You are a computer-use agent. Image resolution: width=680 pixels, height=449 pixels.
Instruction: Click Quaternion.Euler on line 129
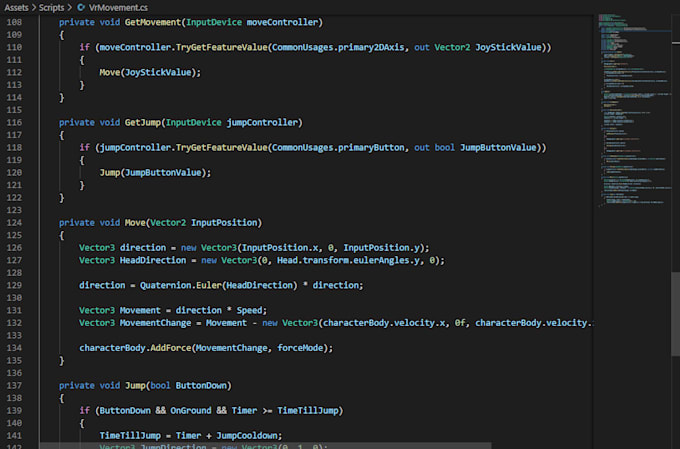(x=180, y=285)
